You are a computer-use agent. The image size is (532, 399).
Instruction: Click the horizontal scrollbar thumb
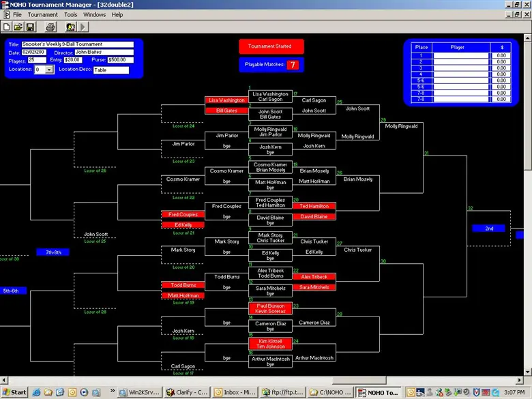[x=359, y=380]
